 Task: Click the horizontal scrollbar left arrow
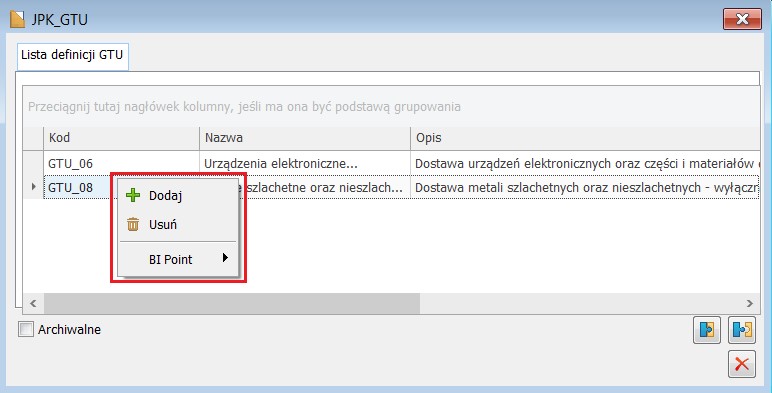pyautogui.click(x=33, y=303)
